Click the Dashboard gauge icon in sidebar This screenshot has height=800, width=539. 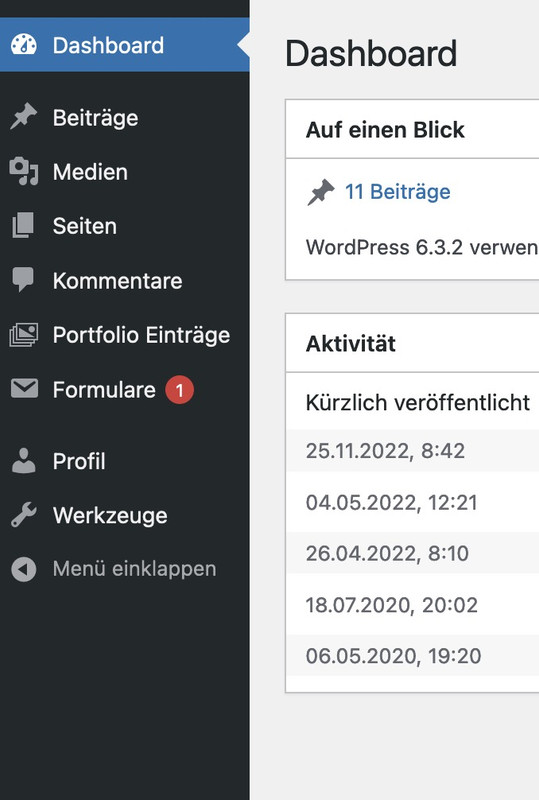24,45
